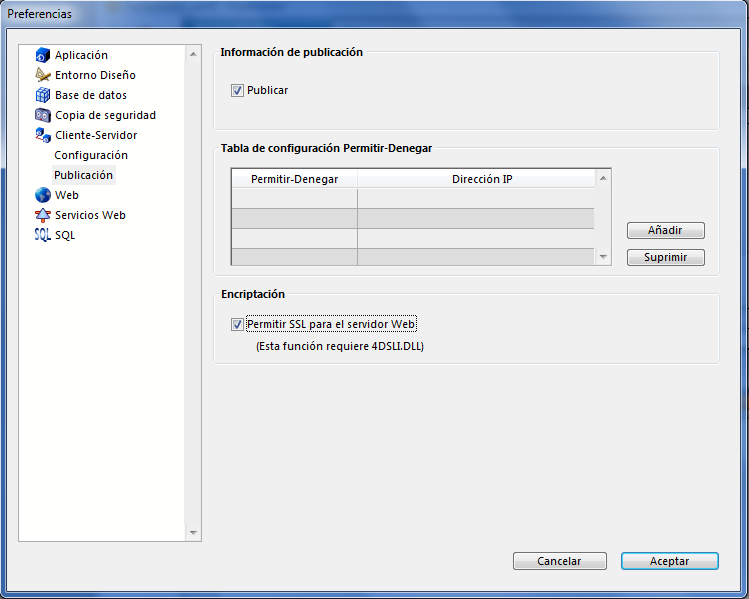
Task: Click the Entorno Diseño compass icon
Action: [x=43, y=75]
